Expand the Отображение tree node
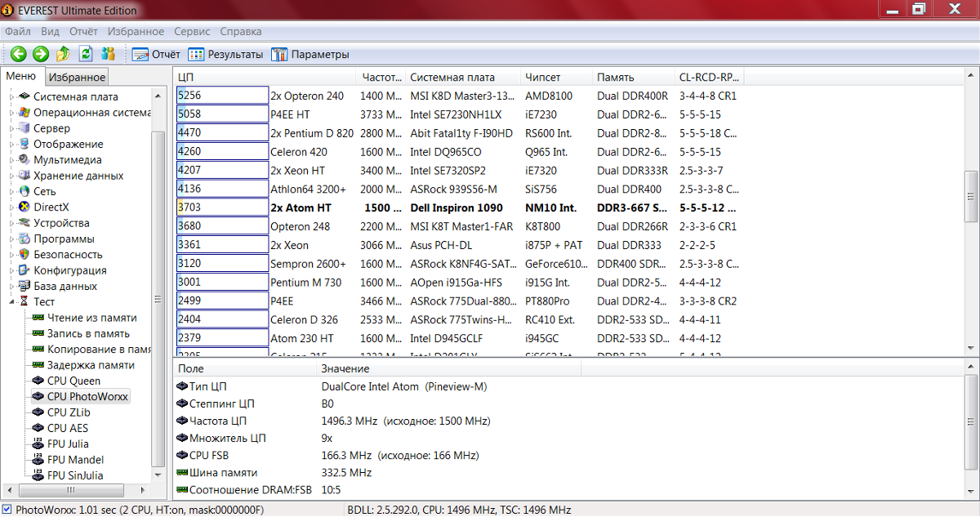This screenshot has height=517, width=980. 12,144
